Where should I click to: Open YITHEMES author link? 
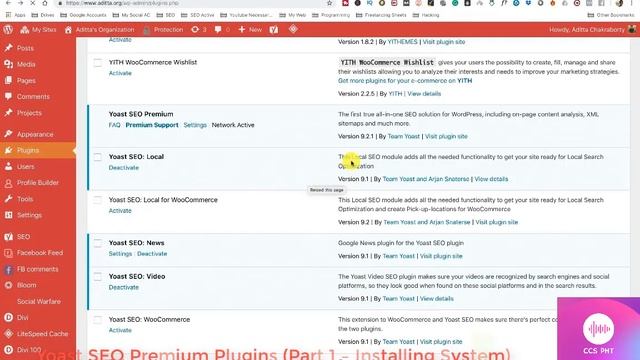(x=402, y=42)
